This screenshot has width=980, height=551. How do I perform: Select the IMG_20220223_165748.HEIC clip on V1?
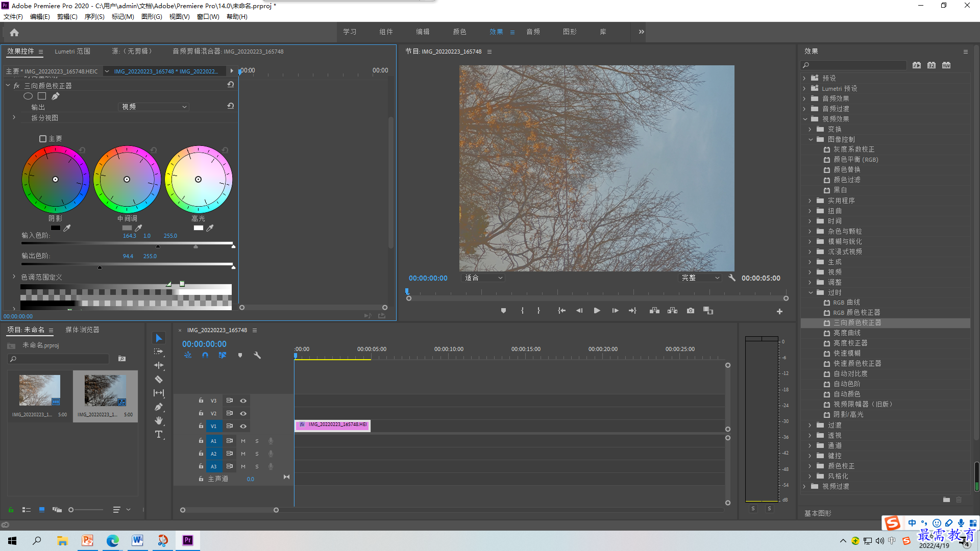coord(332,425)
